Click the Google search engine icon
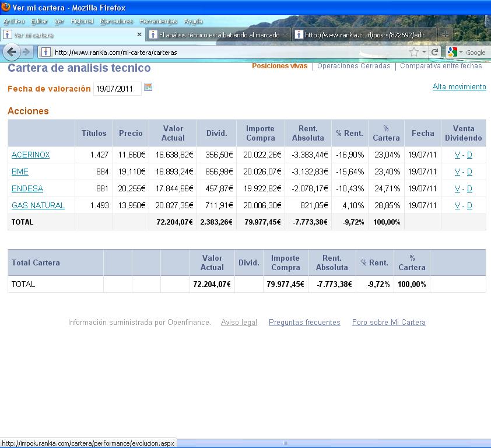Image resolution: width=491 pixels, height=448 pixels. click(x=452, y=52)
